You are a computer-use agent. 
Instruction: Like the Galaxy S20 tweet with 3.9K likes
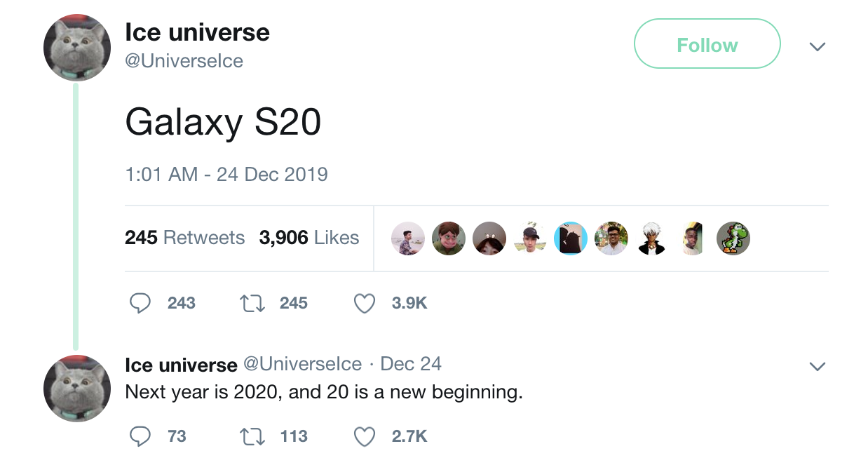(x=365, y=303)
